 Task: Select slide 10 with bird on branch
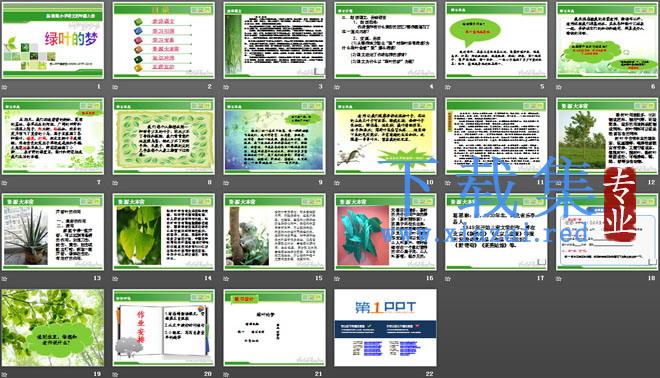(386, 136)
